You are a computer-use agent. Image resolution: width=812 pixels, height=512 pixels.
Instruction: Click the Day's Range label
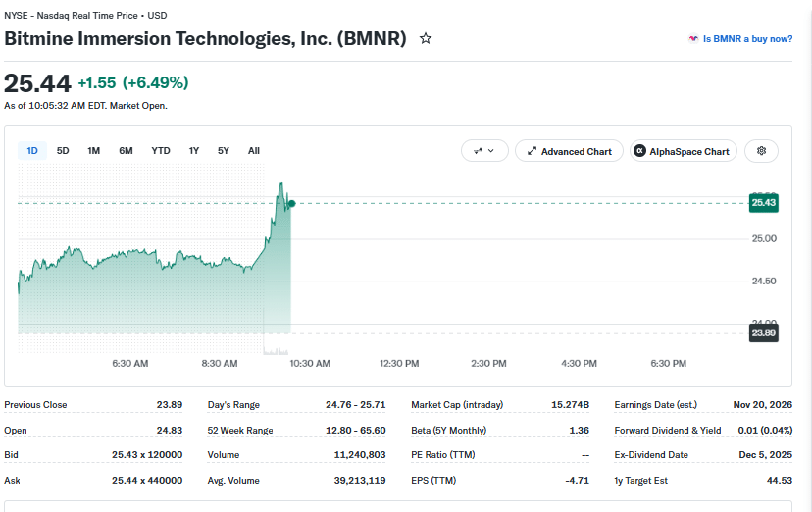point(233,405)
